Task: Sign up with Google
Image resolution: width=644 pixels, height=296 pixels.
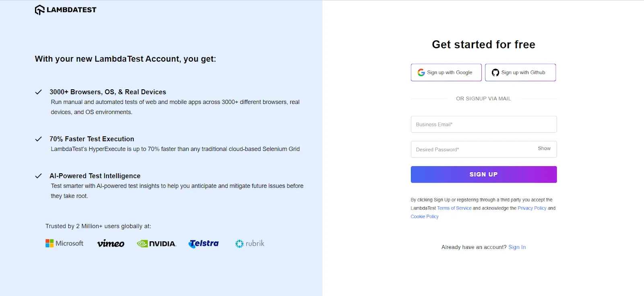Action: click(446, 72)
